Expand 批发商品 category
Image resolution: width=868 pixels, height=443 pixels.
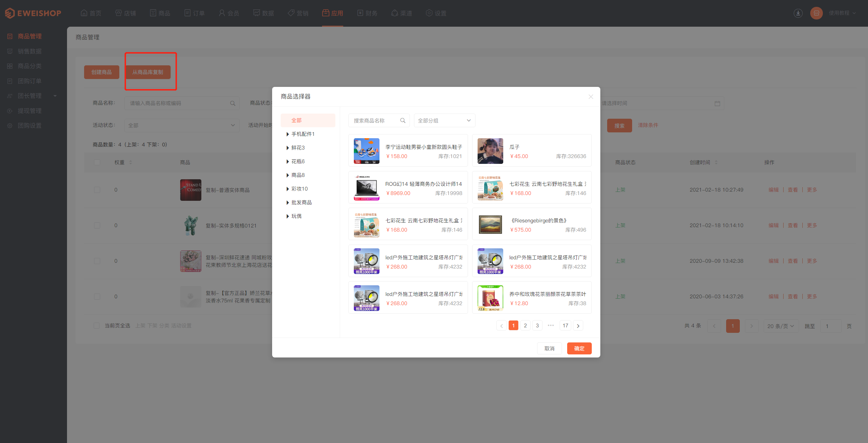click(288, 203)
